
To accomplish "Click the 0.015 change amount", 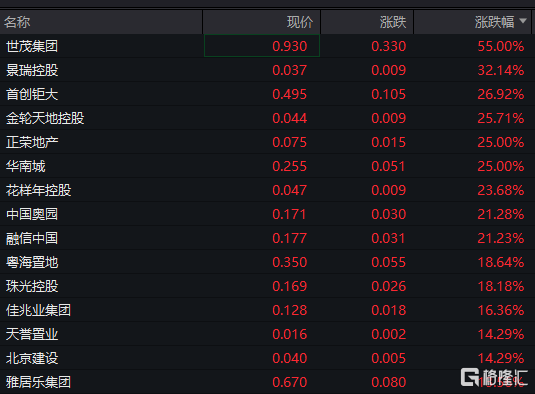I will 389,142.
